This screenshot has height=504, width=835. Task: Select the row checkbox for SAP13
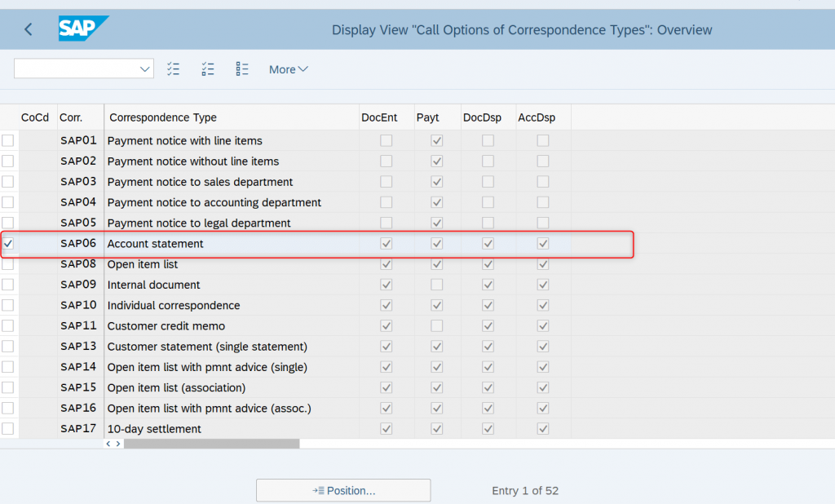[x=8, y=347]
